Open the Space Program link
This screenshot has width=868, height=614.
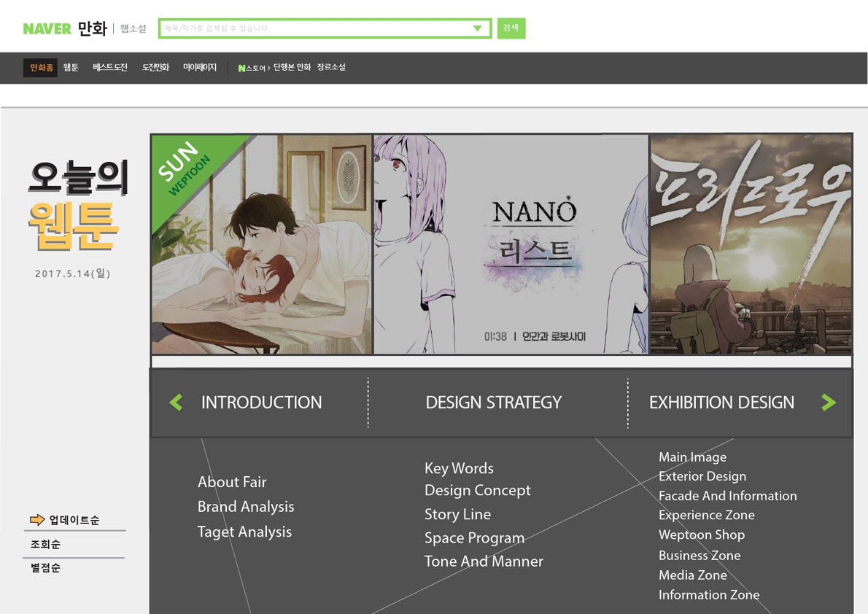coord(474,538)
